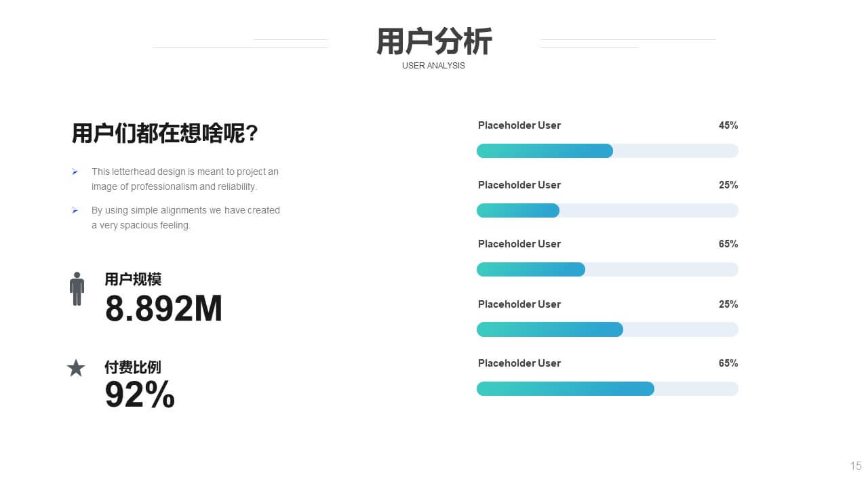Viewport: 868px width, 488px height.
Task: Click the slide number 15
Action: pos(855,466)
